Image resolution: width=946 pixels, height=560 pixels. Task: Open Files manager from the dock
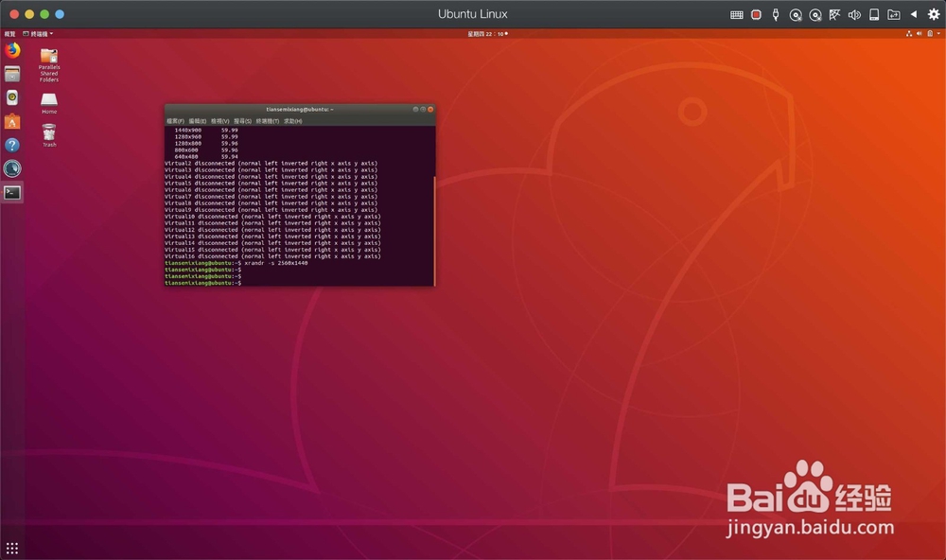click(12, 74)
